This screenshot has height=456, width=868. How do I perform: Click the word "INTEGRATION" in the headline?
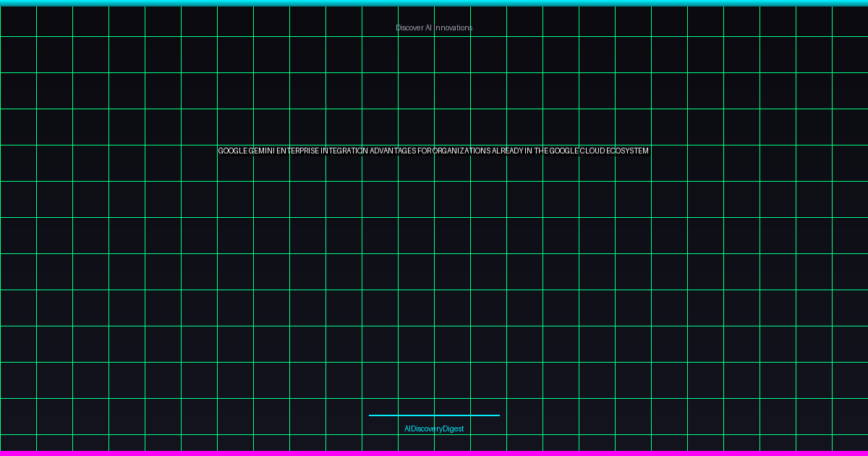(x=344, y=151)
